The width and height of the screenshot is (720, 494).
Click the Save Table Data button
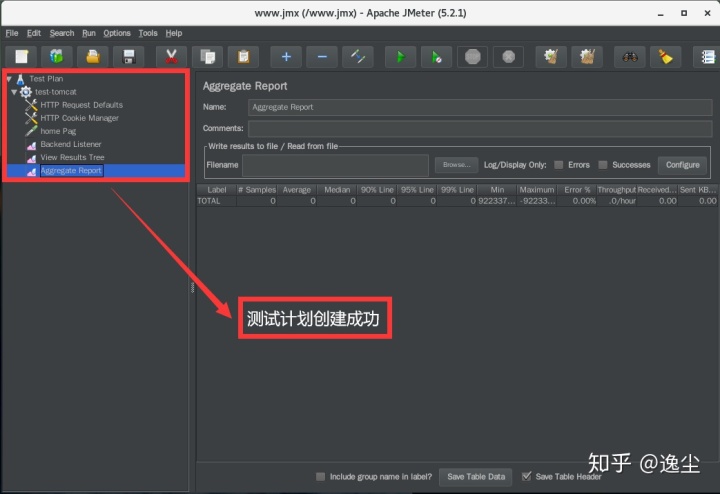tap(476, 477)
